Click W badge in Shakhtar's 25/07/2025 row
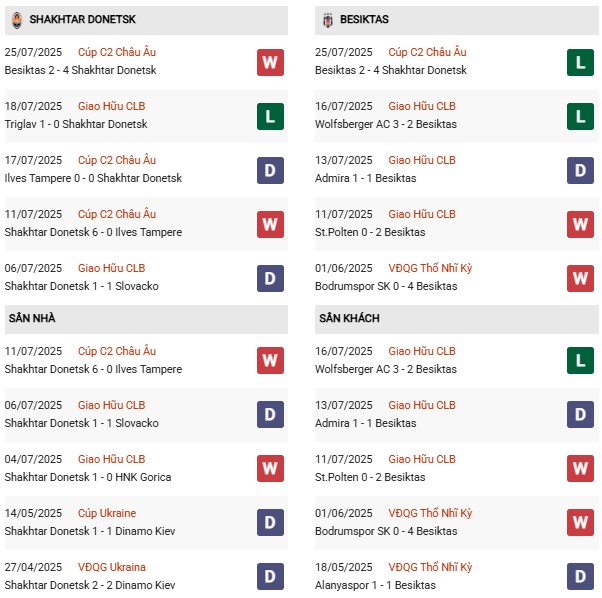 pyautogui.click(x=270, y=62)
